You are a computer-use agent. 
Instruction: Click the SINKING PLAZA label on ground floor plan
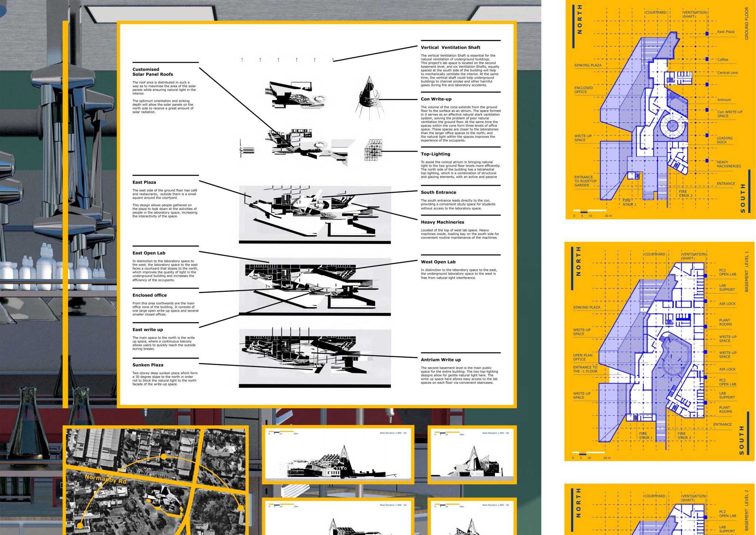[x=588, y=65]
